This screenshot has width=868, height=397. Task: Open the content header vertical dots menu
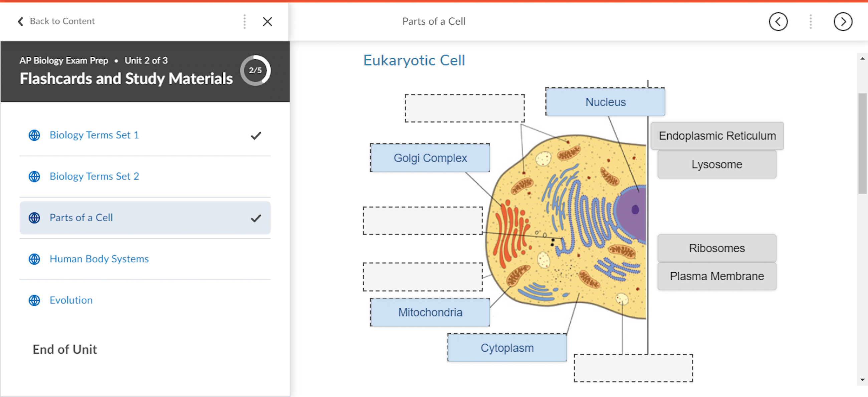(810, 22)
